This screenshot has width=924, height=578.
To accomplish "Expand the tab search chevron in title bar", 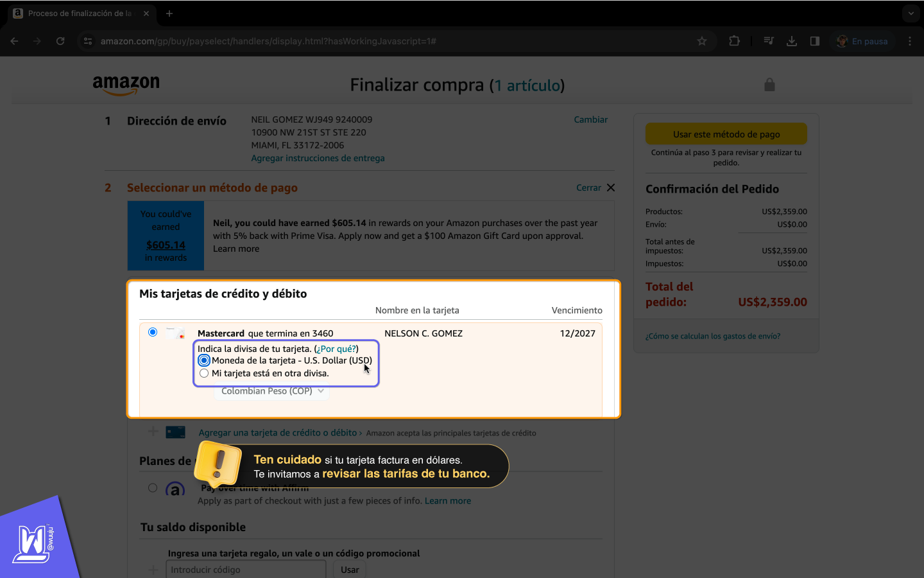I will pos(911,13).
